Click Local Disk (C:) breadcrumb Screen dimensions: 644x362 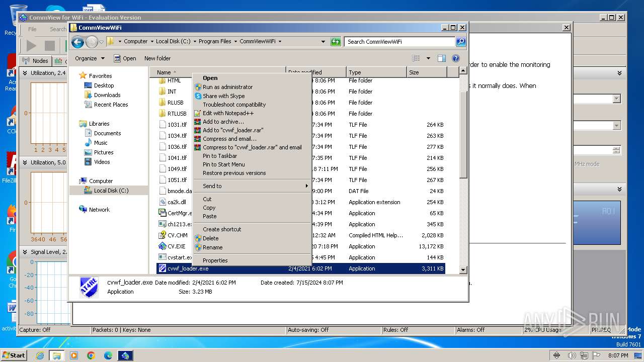[x=173, y=42]
